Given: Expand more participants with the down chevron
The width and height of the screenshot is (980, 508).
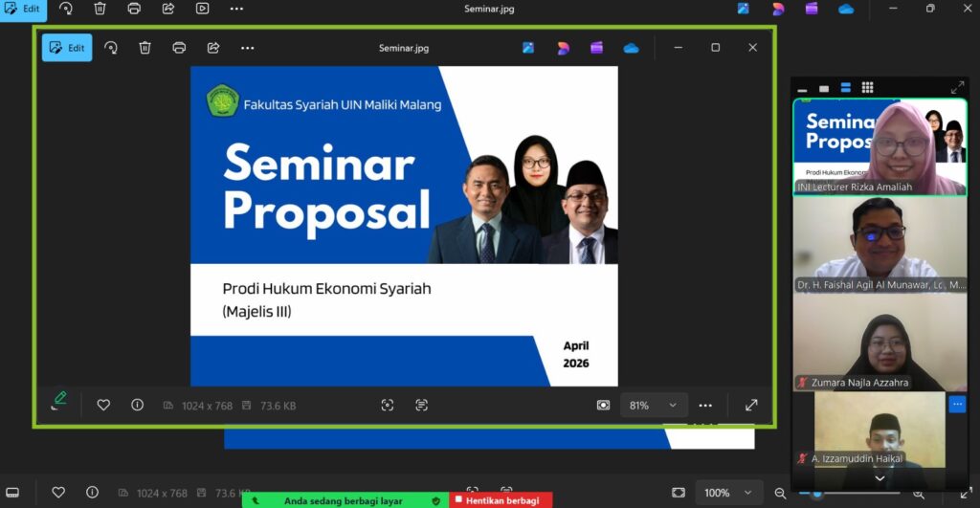Looking at the screenshot, I should point(880,478).
